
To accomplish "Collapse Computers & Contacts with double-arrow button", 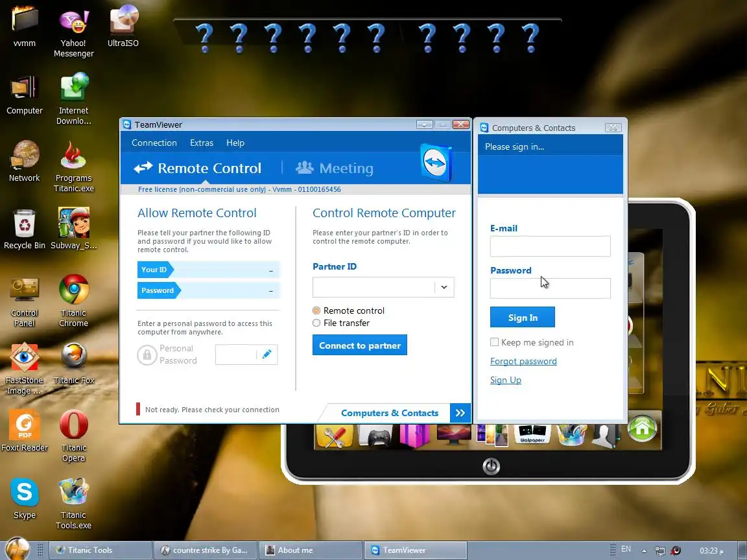I will [x=460, y=413].
